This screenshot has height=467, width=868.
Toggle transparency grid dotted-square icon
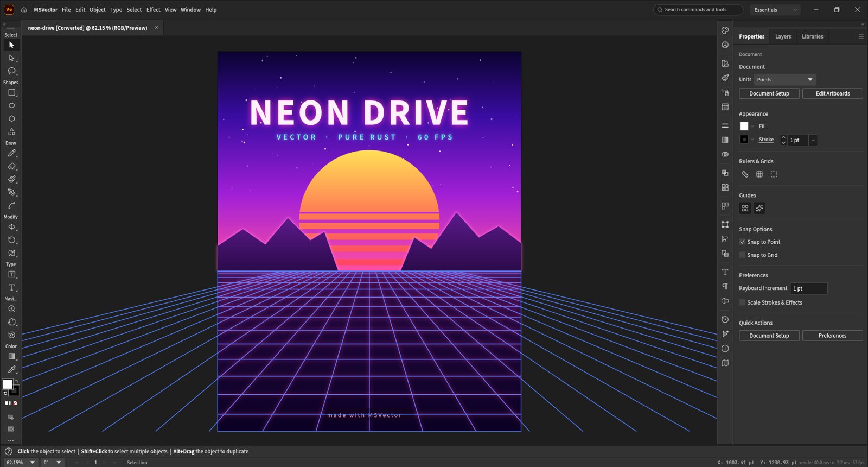[x=774, y=174]
